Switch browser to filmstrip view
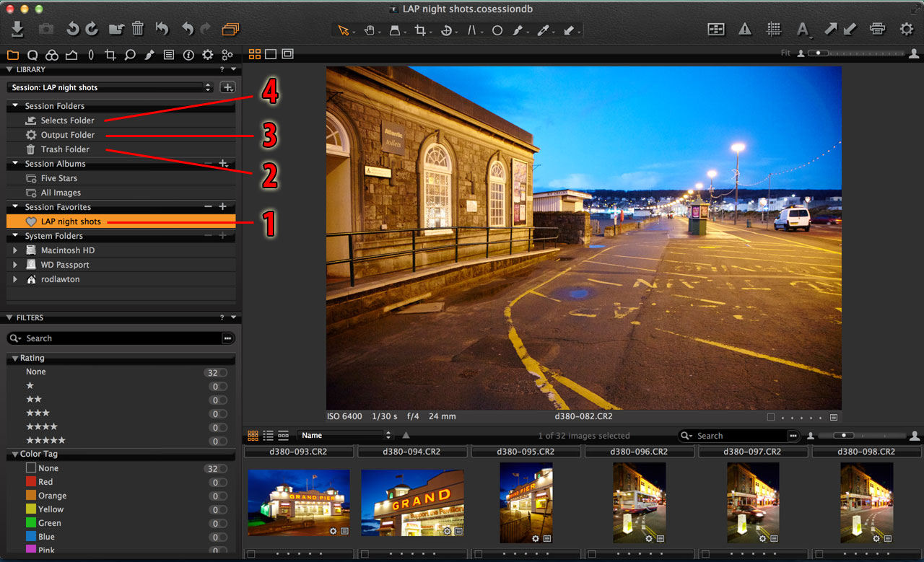Viewport: 924px width, 562px height. 284,436
